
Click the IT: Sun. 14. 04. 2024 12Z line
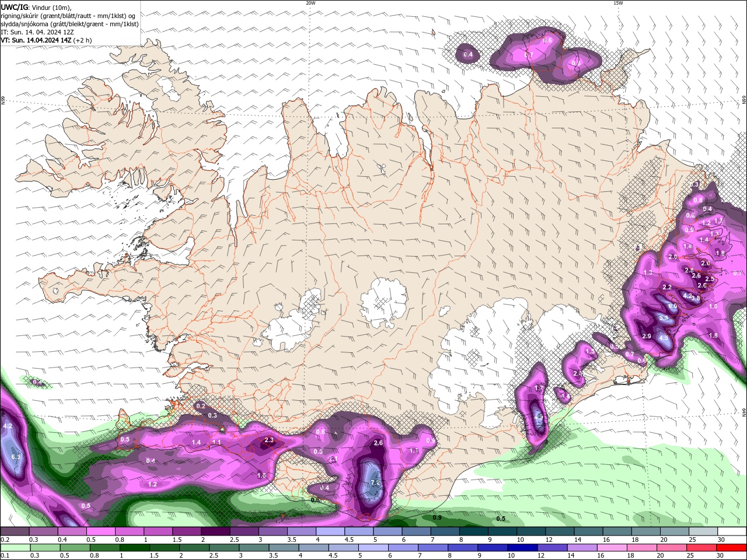(37, 32)
